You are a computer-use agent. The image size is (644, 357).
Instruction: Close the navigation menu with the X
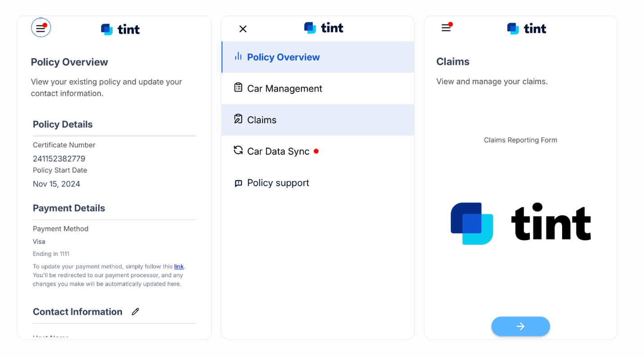[243, 28]
